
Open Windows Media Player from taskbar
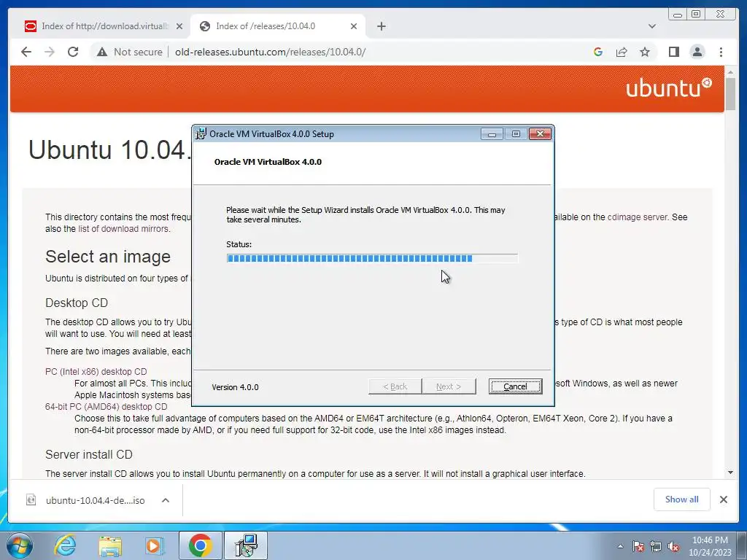point(155,545)
